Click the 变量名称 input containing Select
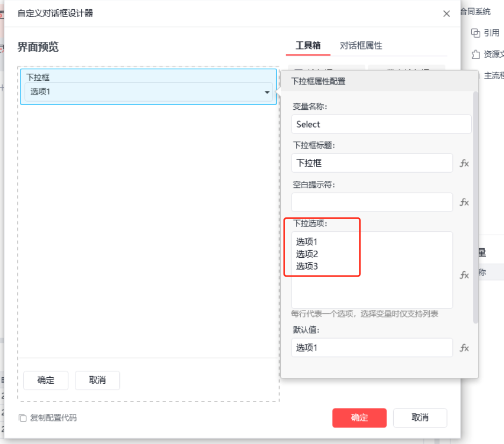Screen dimensions: 504x444 click(x=381, y=124)
